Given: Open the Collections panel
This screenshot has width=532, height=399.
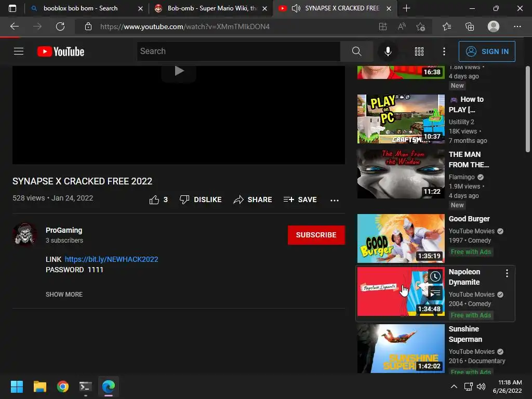Looking at the screenshot, I should [470, 26].
